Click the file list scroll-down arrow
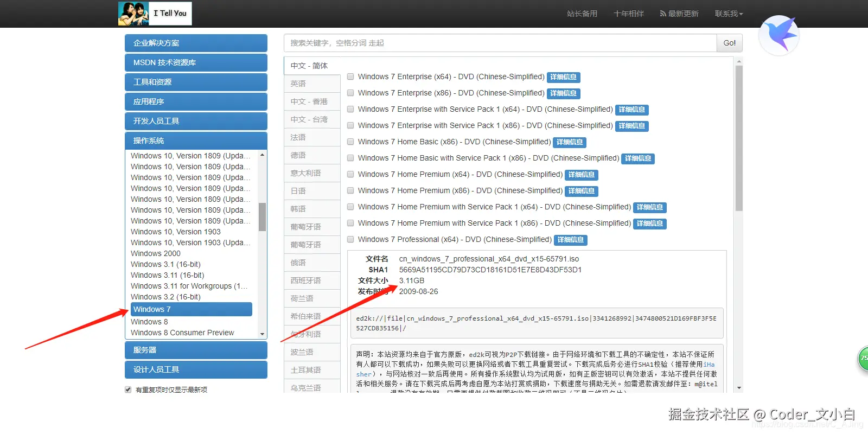This screenshot has width=868, height=434. click(739, 388)
